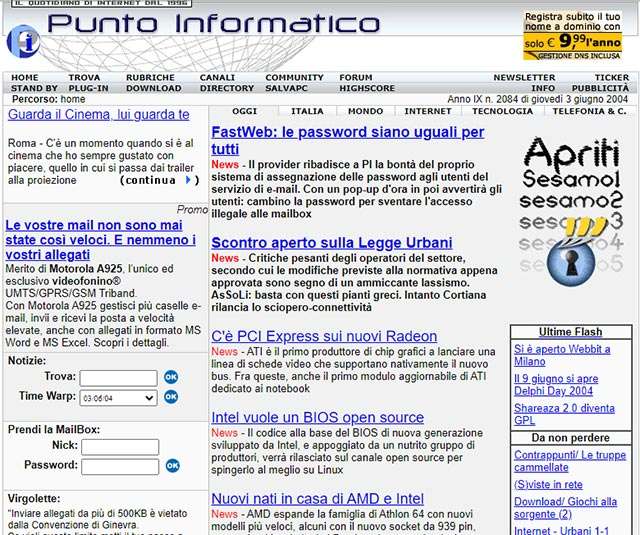Viewport: 640px width, 535px height.
Task: Open 'Intel vuole un BIOS open source' headline
Action: 317,417
